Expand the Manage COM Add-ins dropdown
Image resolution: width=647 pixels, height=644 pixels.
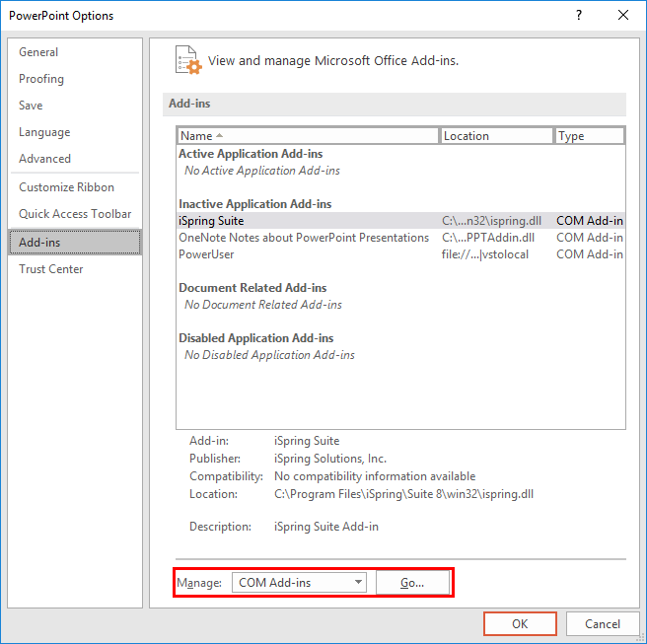pos(299,582)
